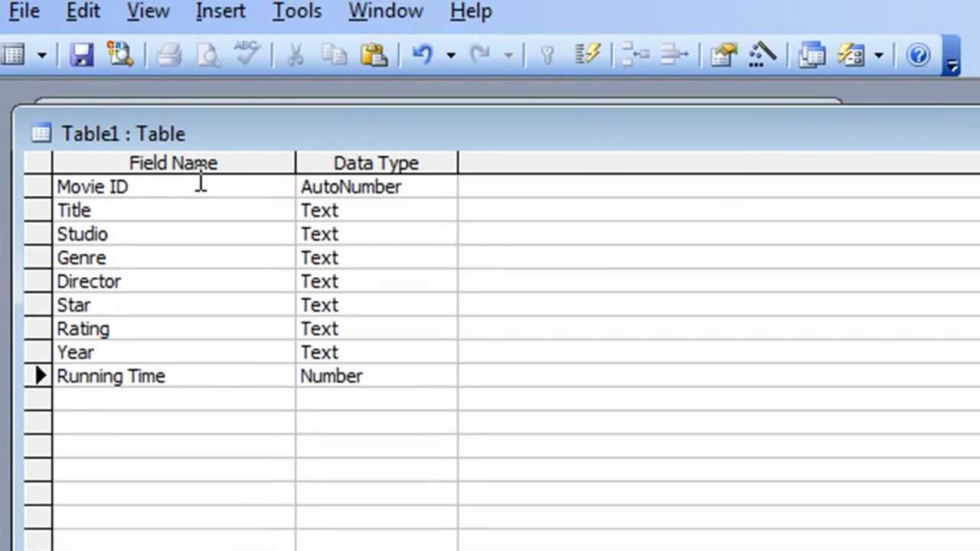
Task: Click the Cut icon
Action: [x=296, y=54]
